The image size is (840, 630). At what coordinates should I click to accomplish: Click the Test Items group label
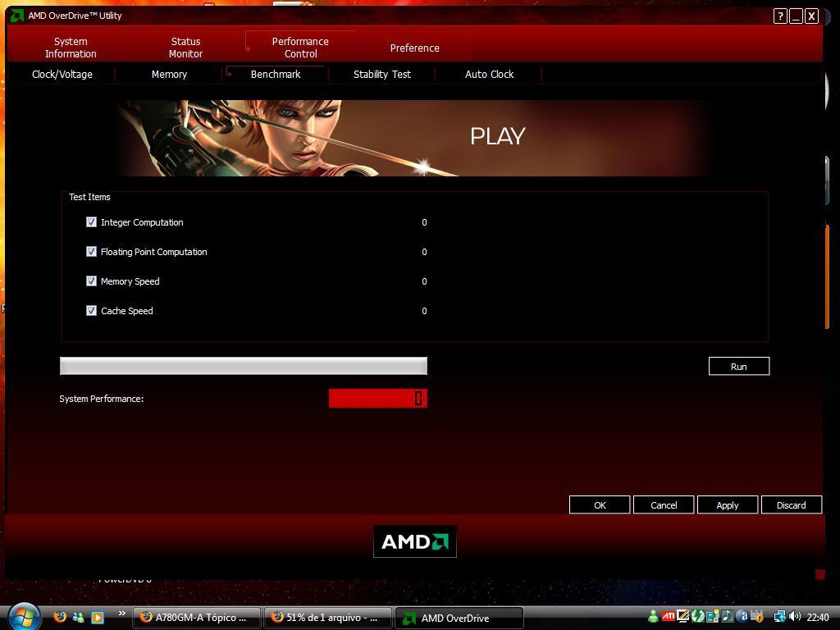89,197
